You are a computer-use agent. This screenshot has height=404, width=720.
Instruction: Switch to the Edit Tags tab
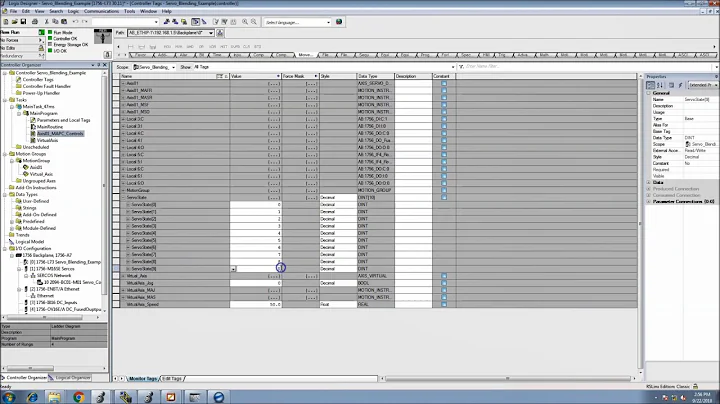pos(173,379)
